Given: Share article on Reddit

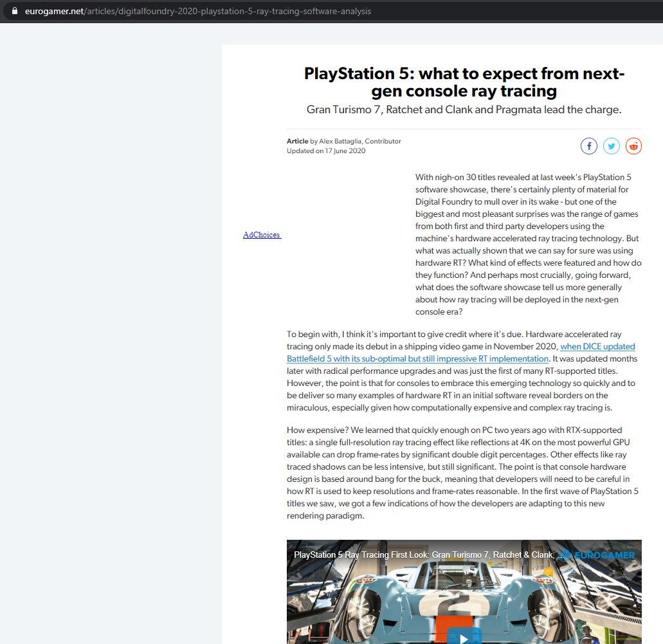Looking at the screenshot, I should pyautogui.click(x=633, y=146).
